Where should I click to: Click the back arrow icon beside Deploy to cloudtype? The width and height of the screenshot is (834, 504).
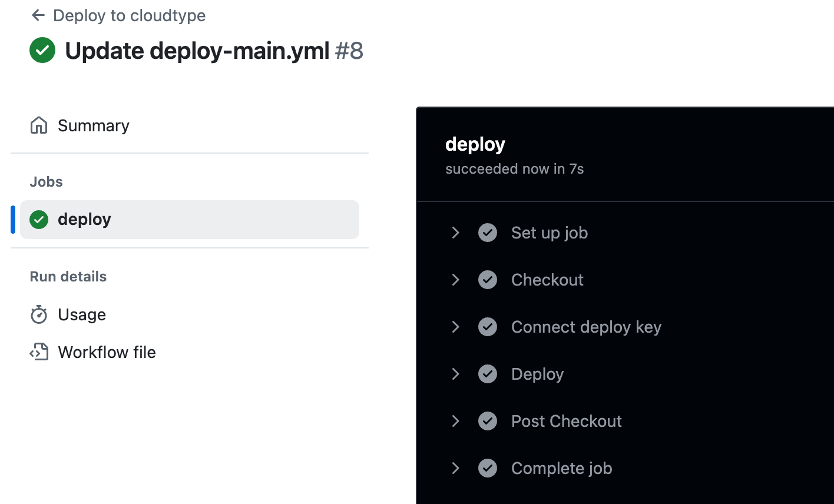(x=38, y=15)
